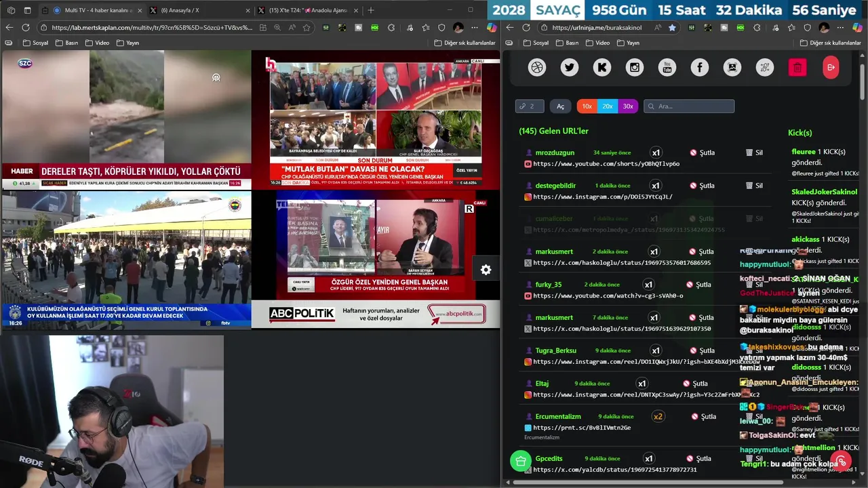Click zoom magnifier in left address bar
Image resolution: width=868 pixels, height=488 pixels.
coord(277,27)
